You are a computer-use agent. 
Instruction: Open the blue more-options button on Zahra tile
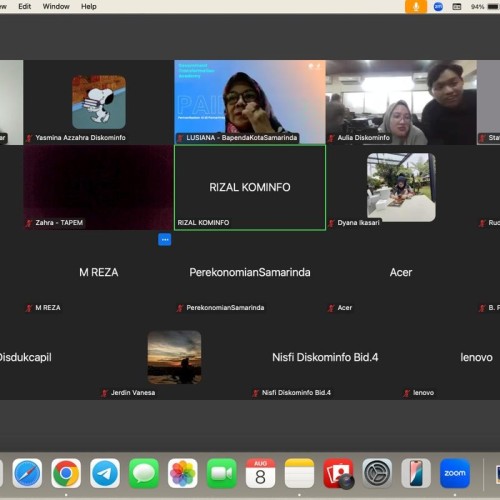point(165,240)
